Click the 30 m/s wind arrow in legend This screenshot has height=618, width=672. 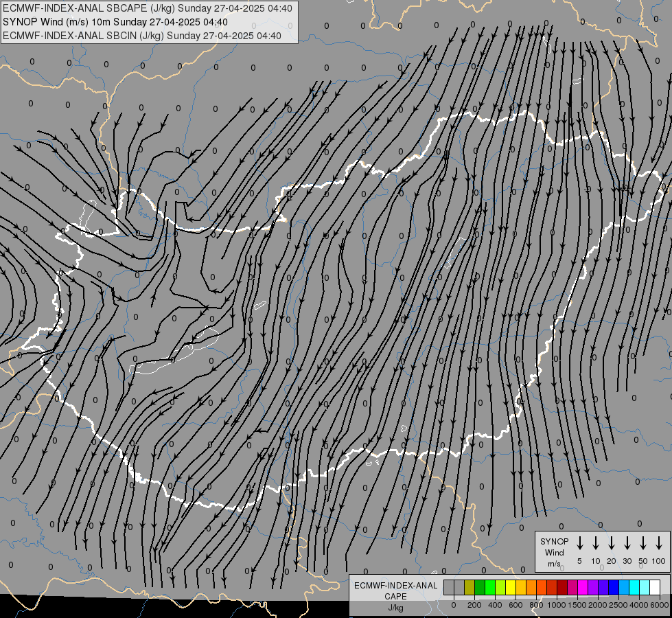coord(627,543)
